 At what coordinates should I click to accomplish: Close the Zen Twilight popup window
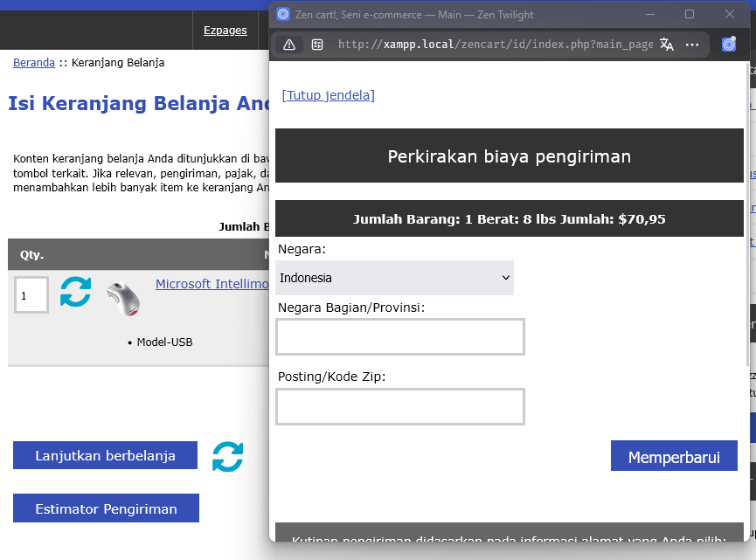[x=730, y=15]
